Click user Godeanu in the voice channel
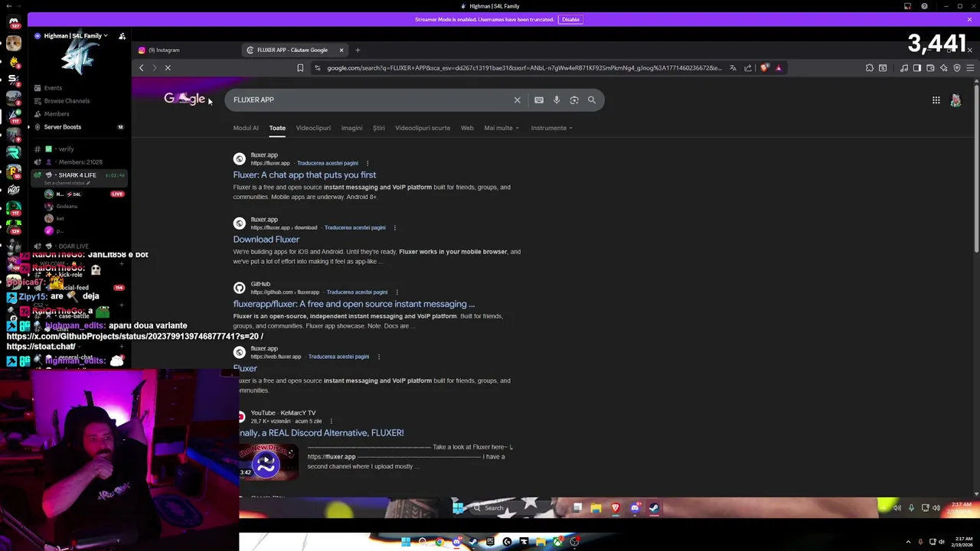This screenshot has height=551, width=980. 67,207
